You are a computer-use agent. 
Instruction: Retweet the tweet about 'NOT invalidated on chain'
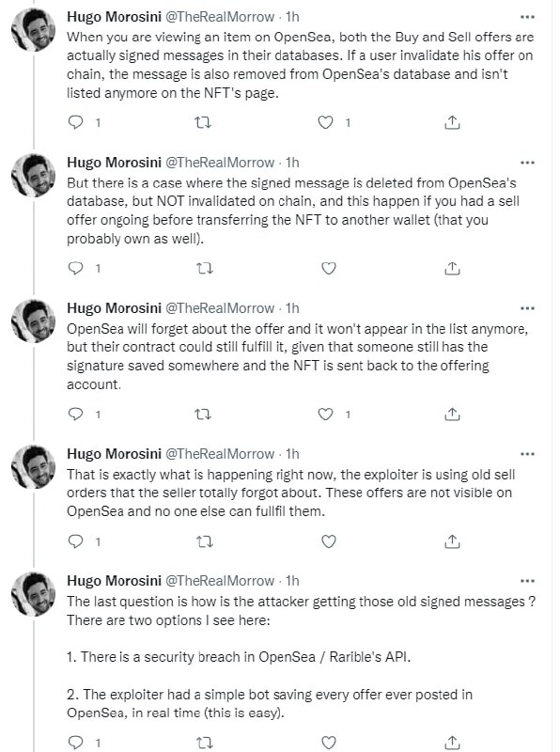pos(205,268)
